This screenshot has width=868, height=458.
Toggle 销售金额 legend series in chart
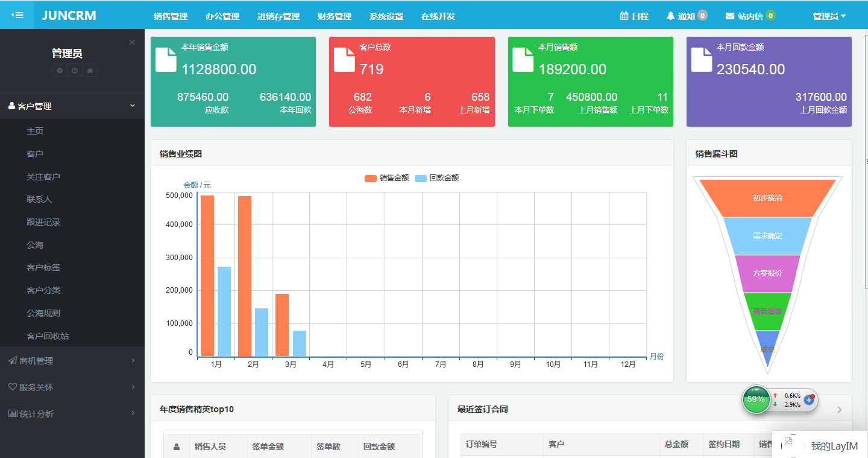pyautogui.click(x=387, y=178)
